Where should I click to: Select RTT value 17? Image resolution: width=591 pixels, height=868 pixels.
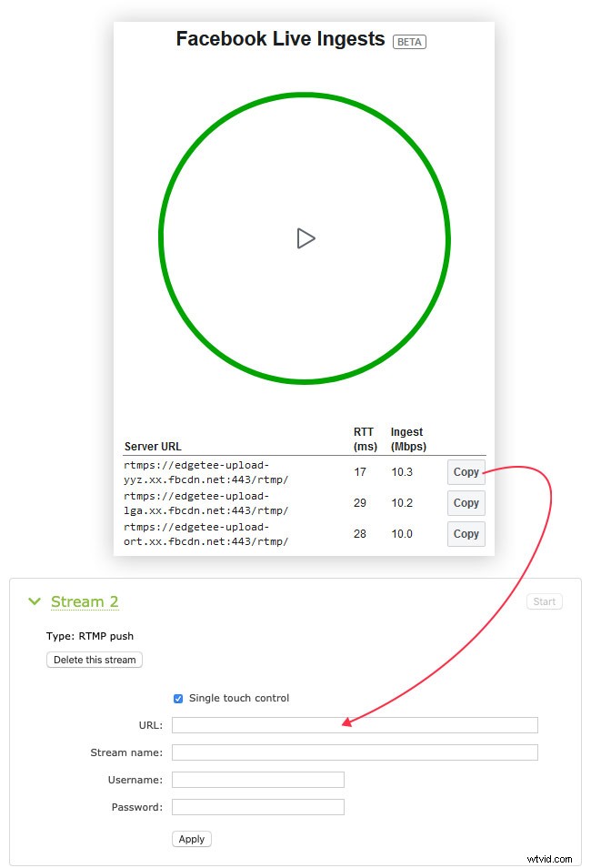(x=360, y=472)
